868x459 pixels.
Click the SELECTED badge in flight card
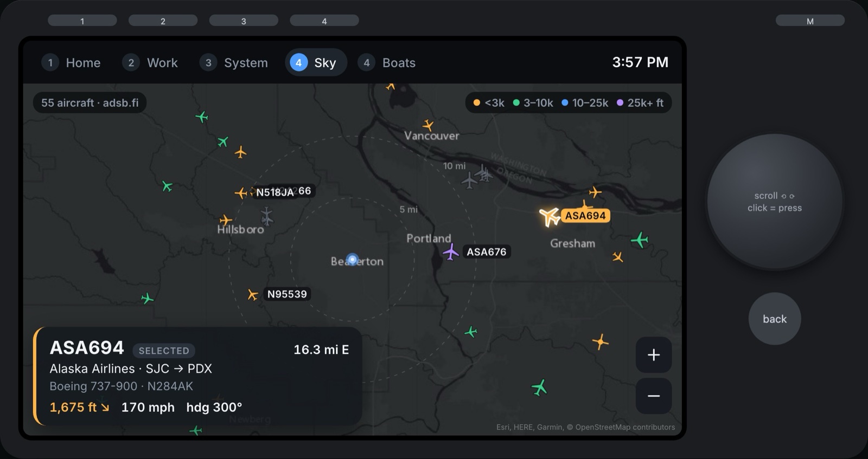pyautogui.click(x=164, y=351)
